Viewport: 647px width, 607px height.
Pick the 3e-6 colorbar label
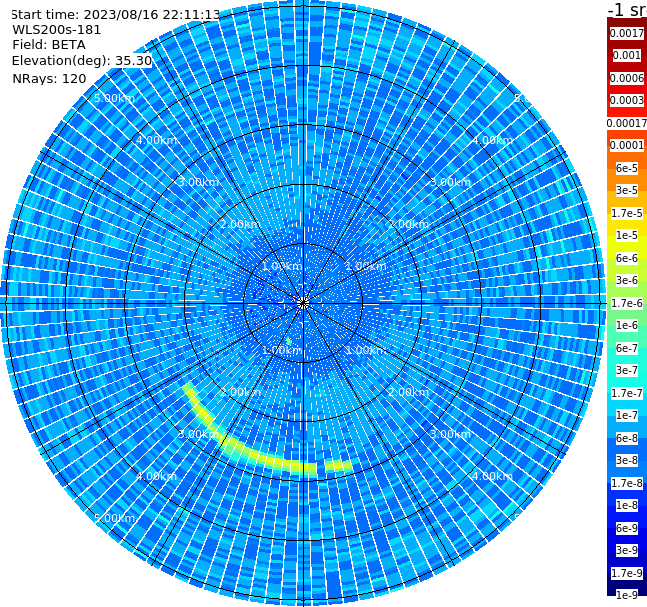tap(627, 280)
